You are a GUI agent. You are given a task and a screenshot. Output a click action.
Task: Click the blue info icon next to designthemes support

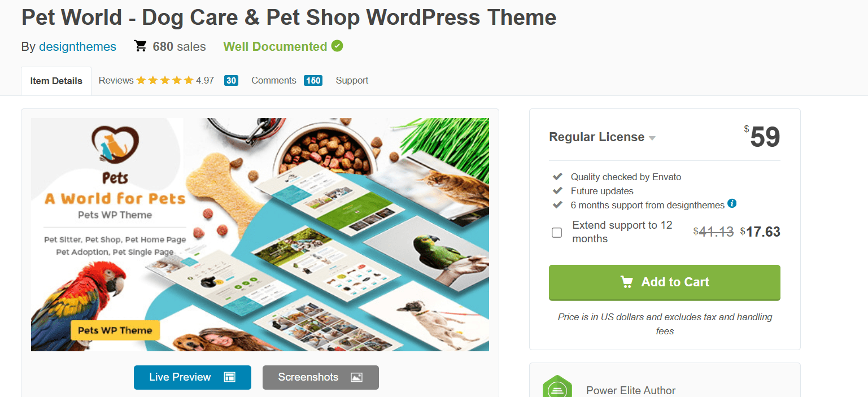point(732,204)
